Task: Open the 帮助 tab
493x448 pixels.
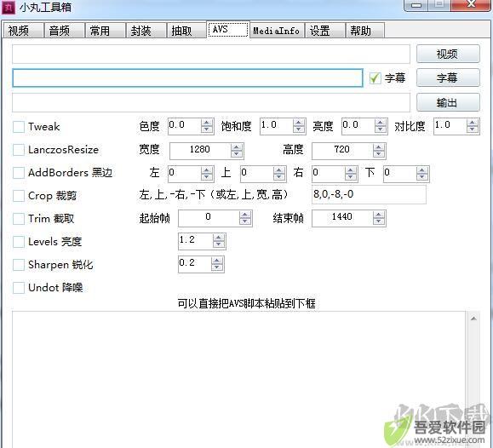Action: pos(365,31)
